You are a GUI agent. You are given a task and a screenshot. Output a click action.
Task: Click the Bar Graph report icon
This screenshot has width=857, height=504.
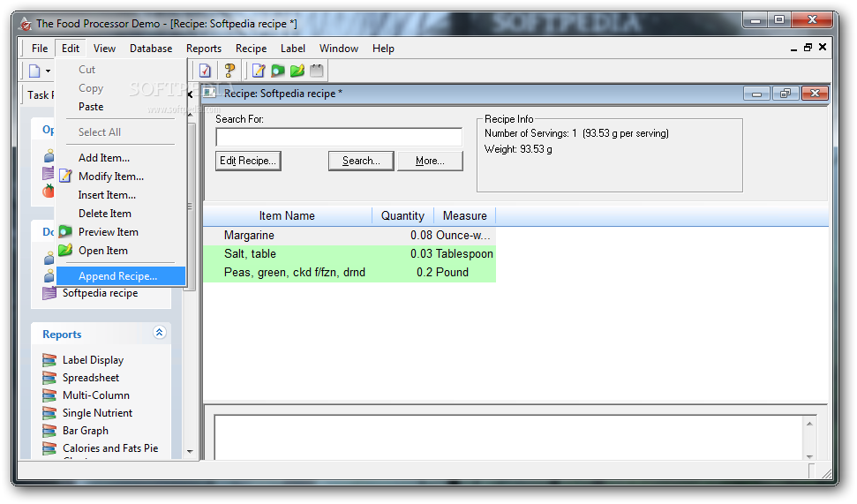(49, 430)
